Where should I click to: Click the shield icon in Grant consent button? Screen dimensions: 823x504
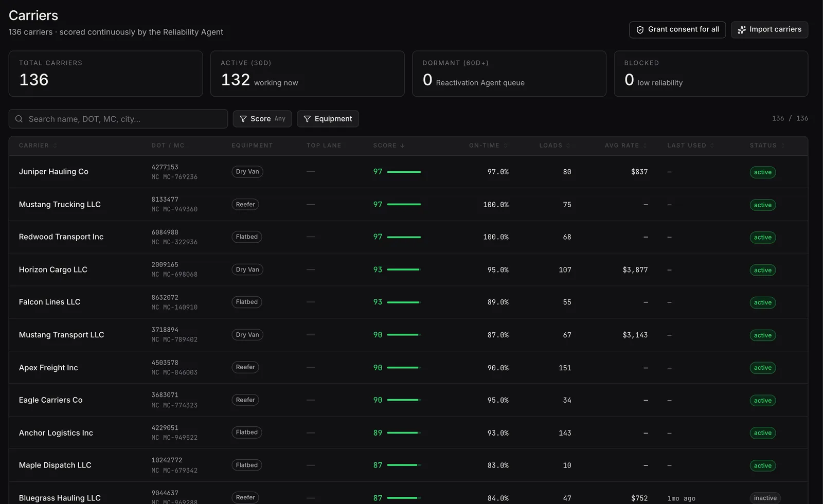tap(640, 30)
